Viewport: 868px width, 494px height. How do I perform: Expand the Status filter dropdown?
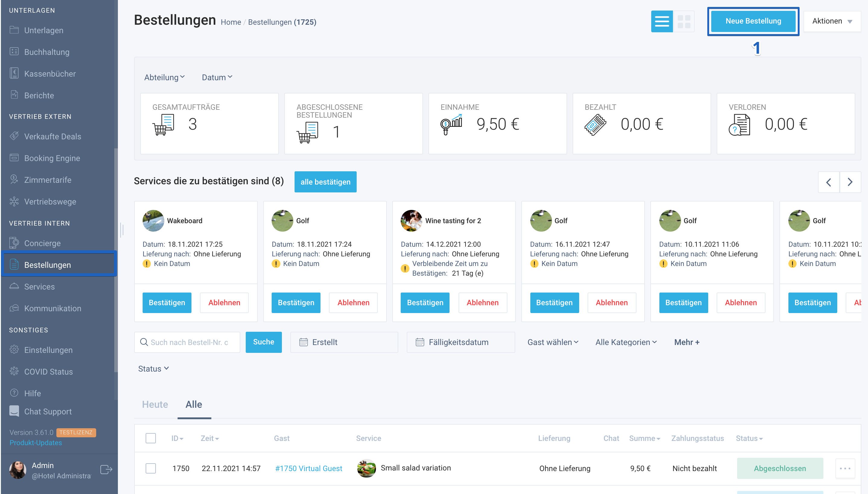[153, 369]
